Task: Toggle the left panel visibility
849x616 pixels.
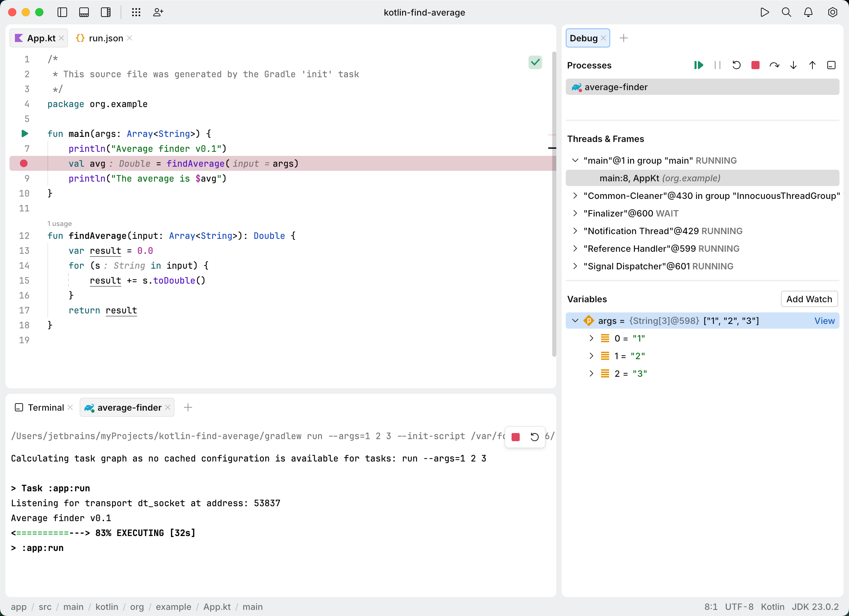Action: point(62,12)
